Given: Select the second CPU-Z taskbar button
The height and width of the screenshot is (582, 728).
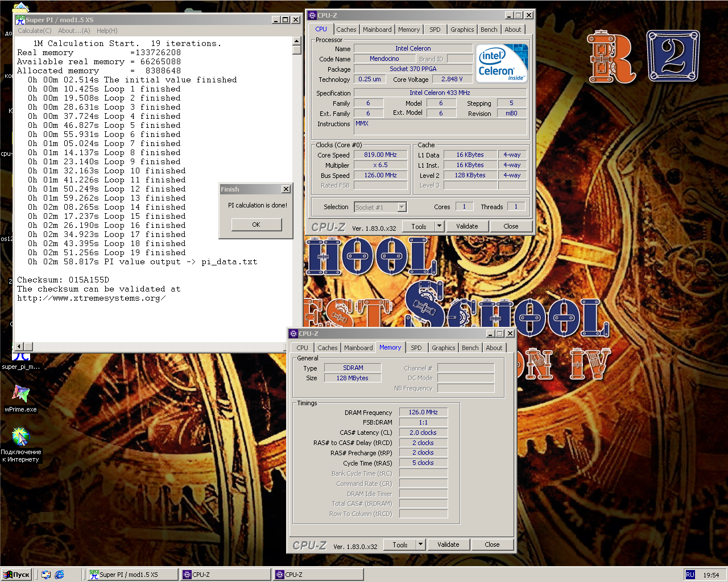Looking at the screenshot, I should pos(318,575).
